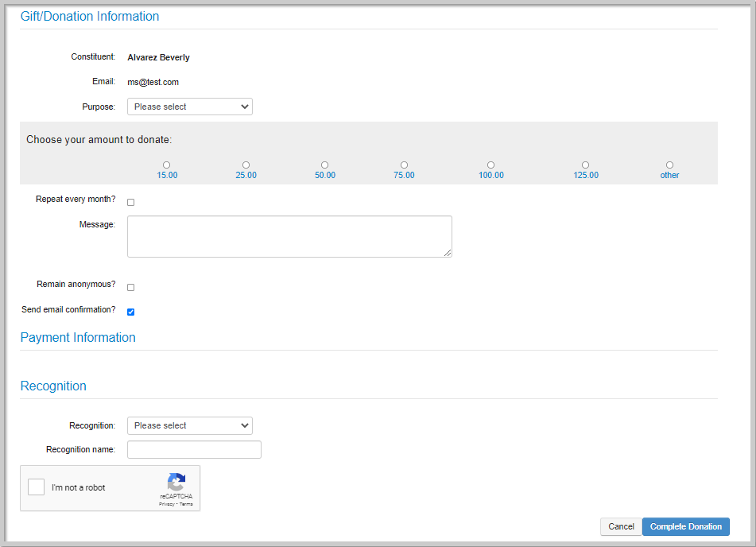
Task: Enable the 'Repeat every month?' checkbox
Action: coord(130,201)
